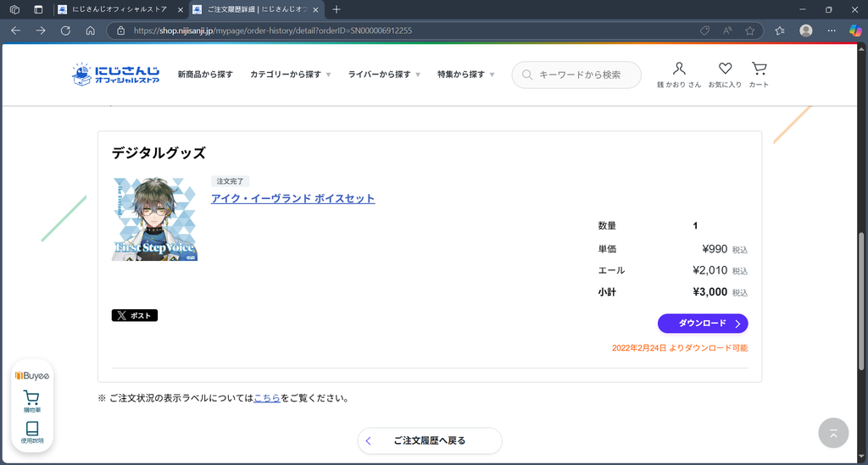The image size is (868, 465).
Task: Expand 特集から探す dropdown
Action: click(465, 74)
